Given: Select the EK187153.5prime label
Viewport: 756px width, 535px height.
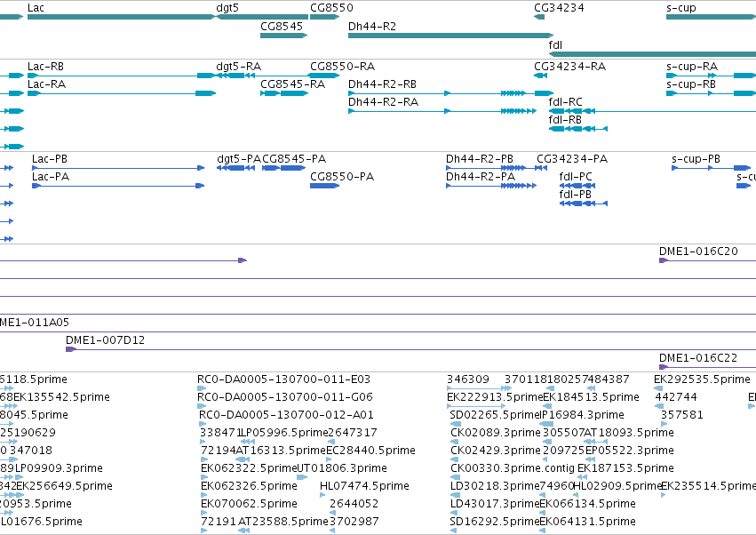Looking at the screenshot, I should tap(625, 468).
